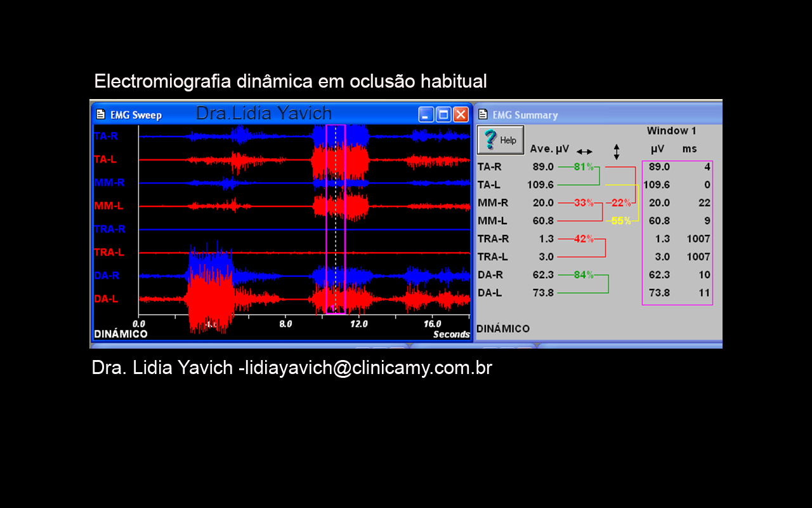Click the Help button with question mark
The width and height of the screenshot is (812, 508).
(x=500, y=140)
